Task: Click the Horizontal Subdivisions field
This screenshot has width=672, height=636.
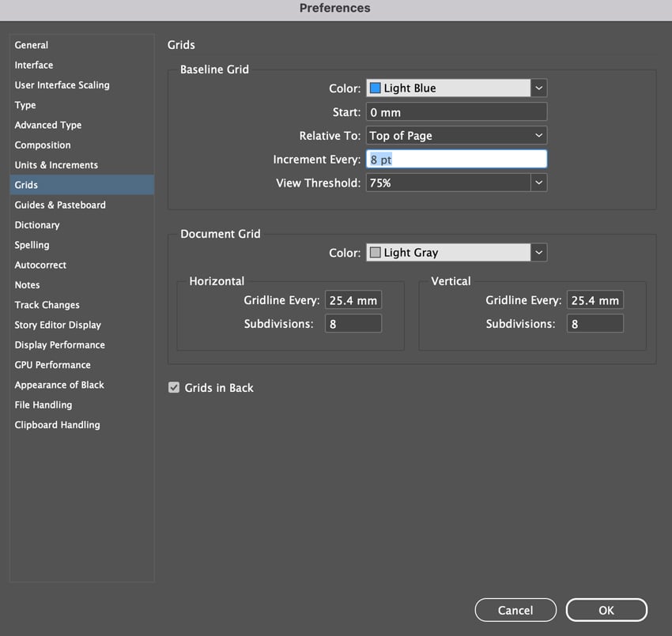Action: (353, 324)
